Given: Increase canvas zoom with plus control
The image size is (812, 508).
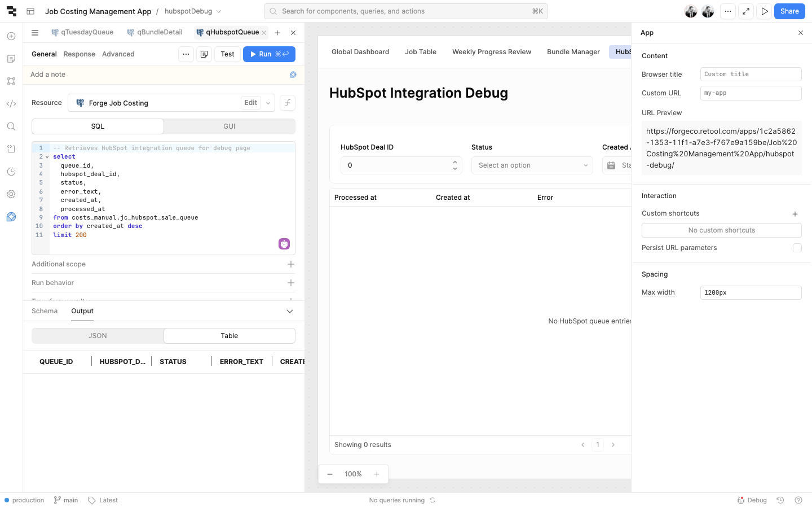Looking at the screenshot, I should pos(377,474).
